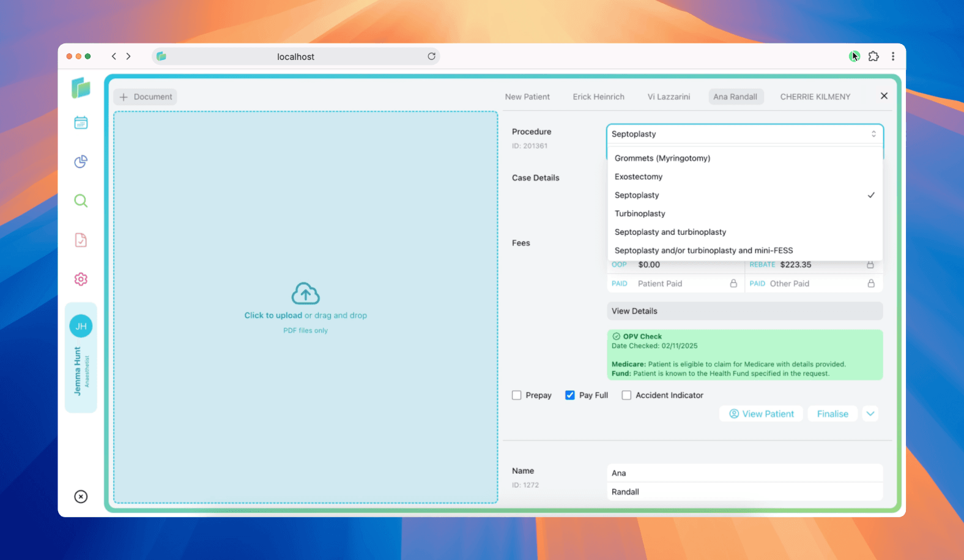Uncheck the Pay Full checkbox
964x560 pixels.
pyautogui.click(x=570, y=396)
